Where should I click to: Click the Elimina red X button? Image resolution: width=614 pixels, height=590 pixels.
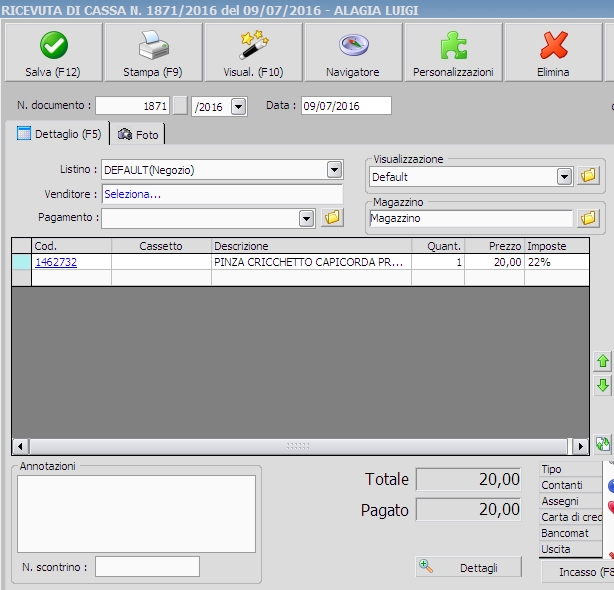point(553,52)
